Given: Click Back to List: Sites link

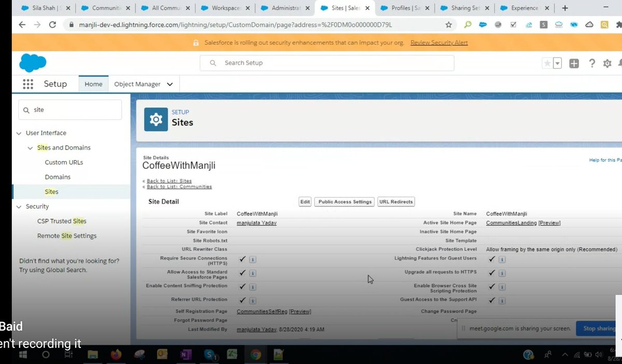Looking at the screenshot, I should point(169,181).
